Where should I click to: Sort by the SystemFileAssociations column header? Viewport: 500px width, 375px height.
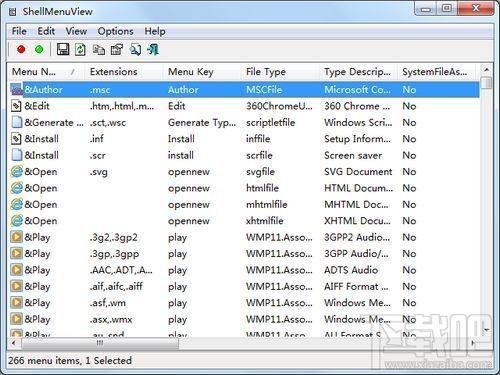coord(436,72)
